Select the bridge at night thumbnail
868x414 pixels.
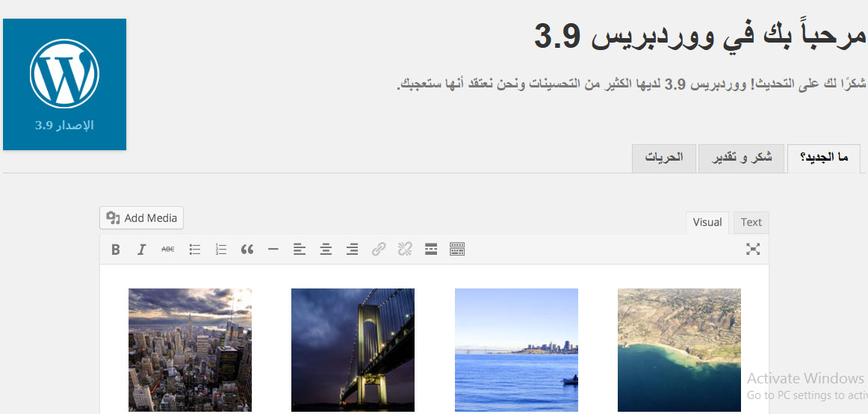click(353, 350)
